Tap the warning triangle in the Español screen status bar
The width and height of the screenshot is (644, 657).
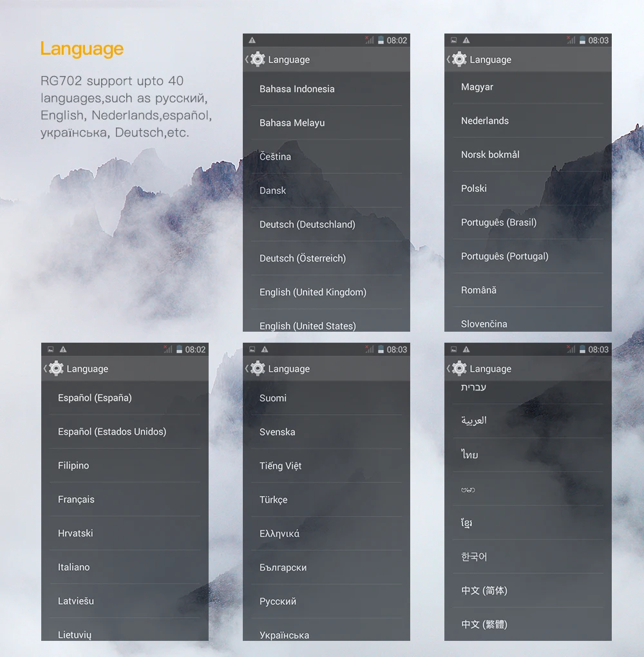pos(63,350)
